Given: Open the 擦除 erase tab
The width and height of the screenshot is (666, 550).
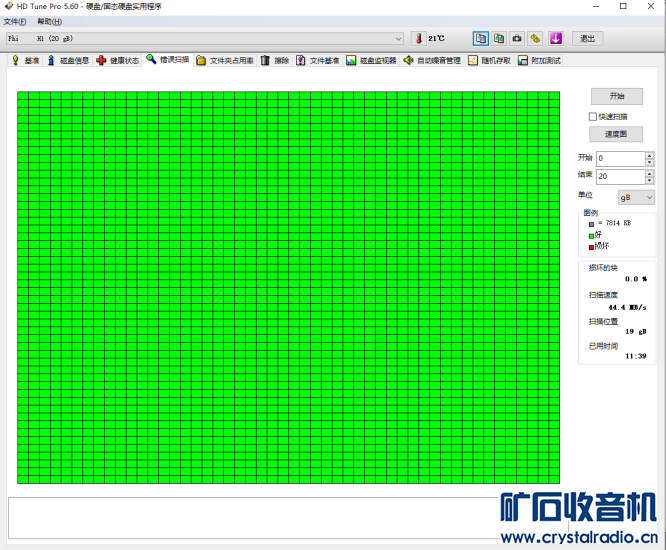Looking at the screenshot, I should [275, 60].
